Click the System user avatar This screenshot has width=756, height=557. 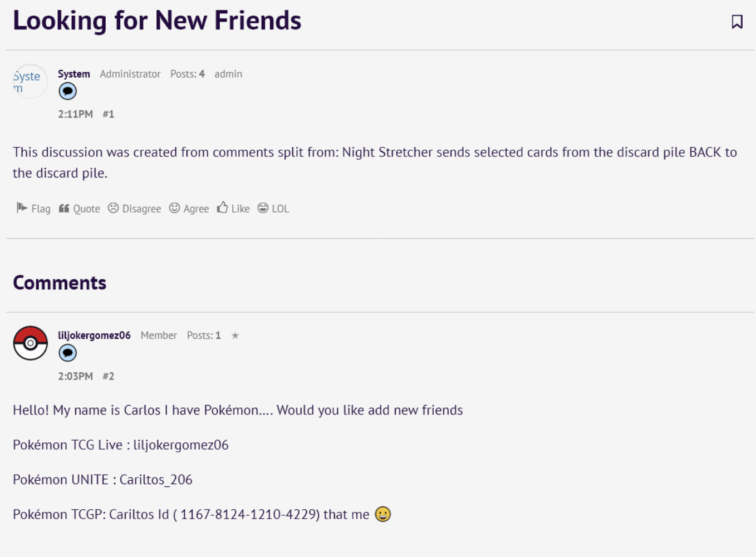(x=30, y=82)
